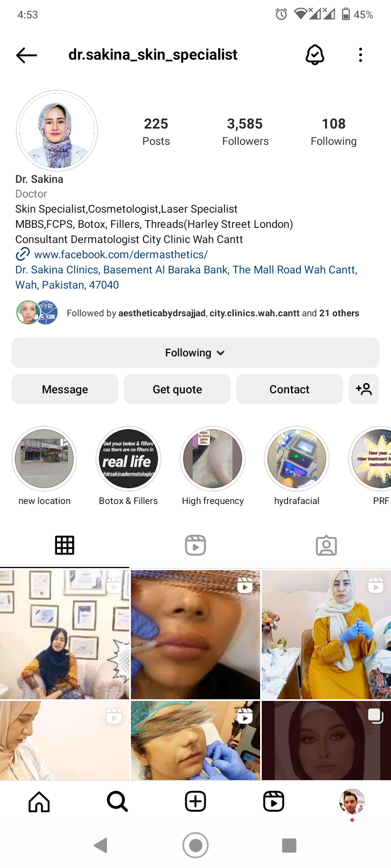Select the posts grid tab
Viewport: 391px width, 868px height.
(65, 545)
